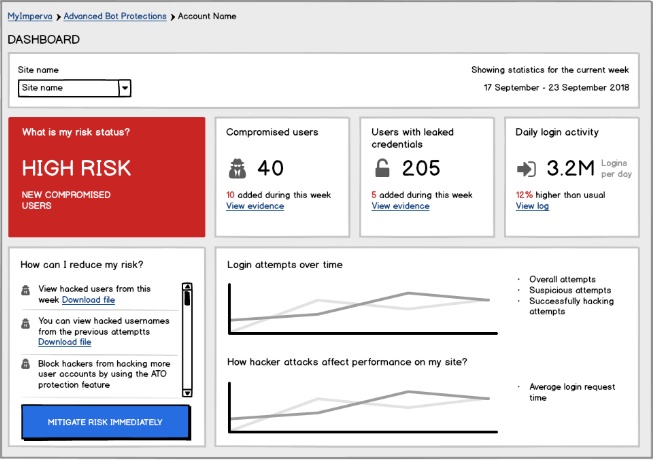Image resolution: width=654 pixels, height=460 pixels.
Task: Open View evidence under Compromised users
Action: 254,206
